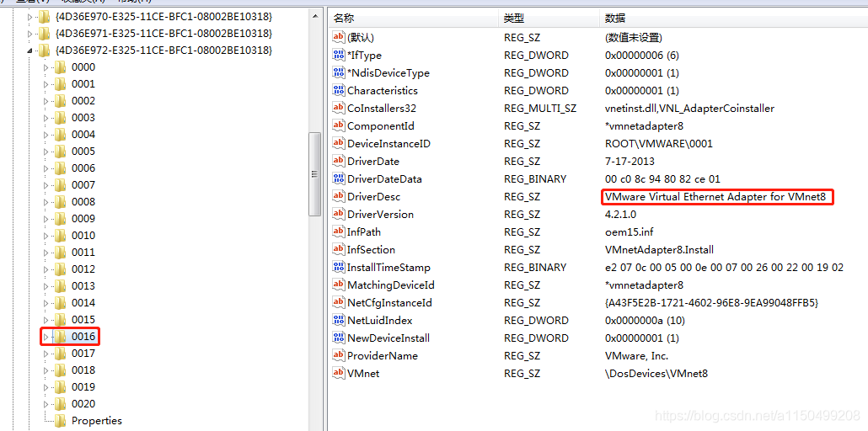Click the binary icon of DriverDateData
This screenshot has width=868, height=431.
(x=338, y=179)
